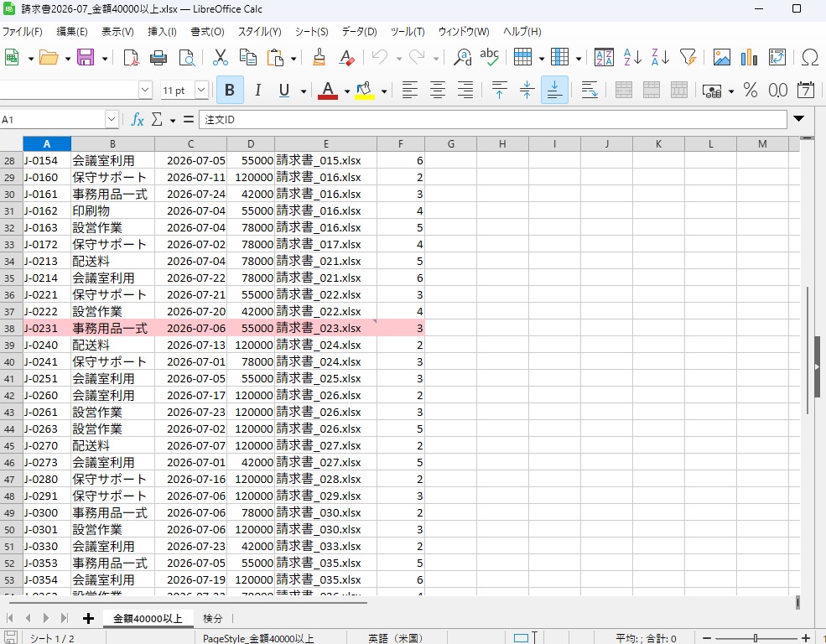Click the Undo arrow
The width and height of the screenshot is (826, 644).
[380, 57]
